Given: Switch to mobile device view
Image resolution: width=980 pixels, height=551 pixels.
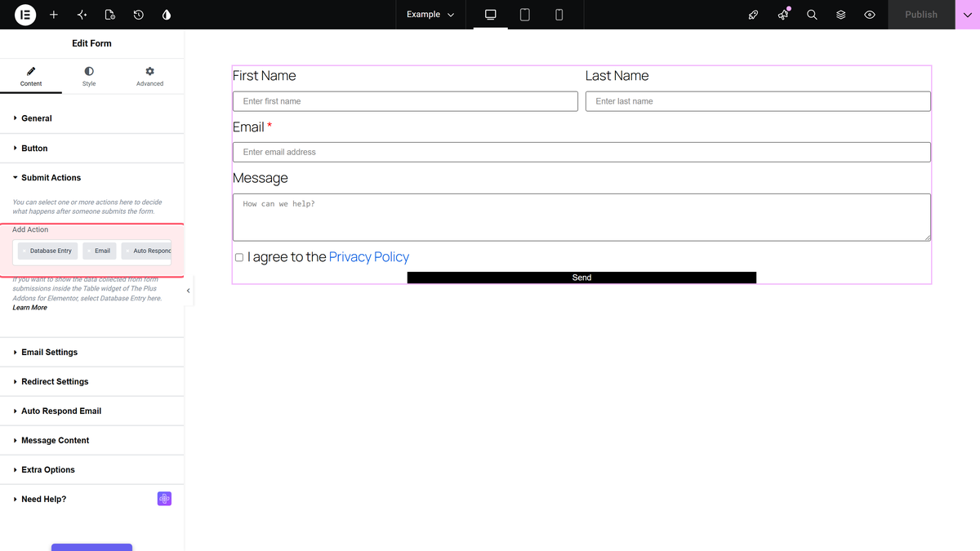Looking at the screenshot, I should pos(559,15).
